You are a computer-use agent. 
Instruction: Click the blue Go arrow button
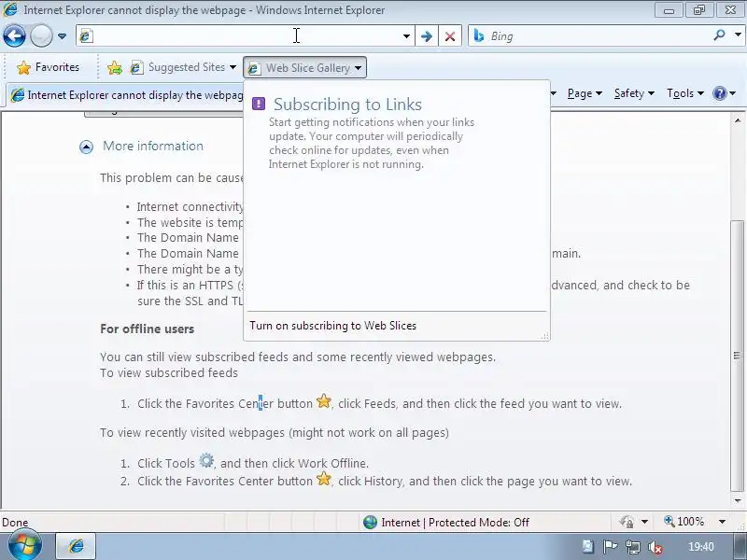[427, 36]
